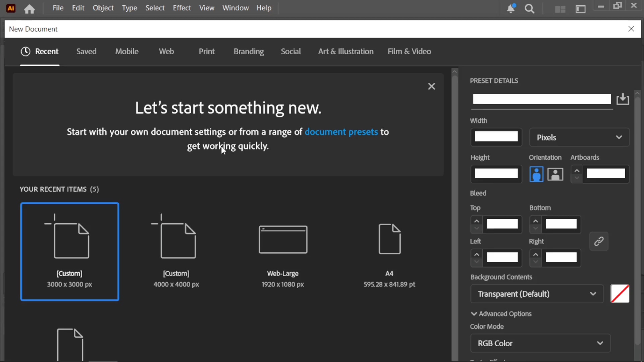644x362 pixels.
Task: Open the Effect menu
Action: pos(182,8)
